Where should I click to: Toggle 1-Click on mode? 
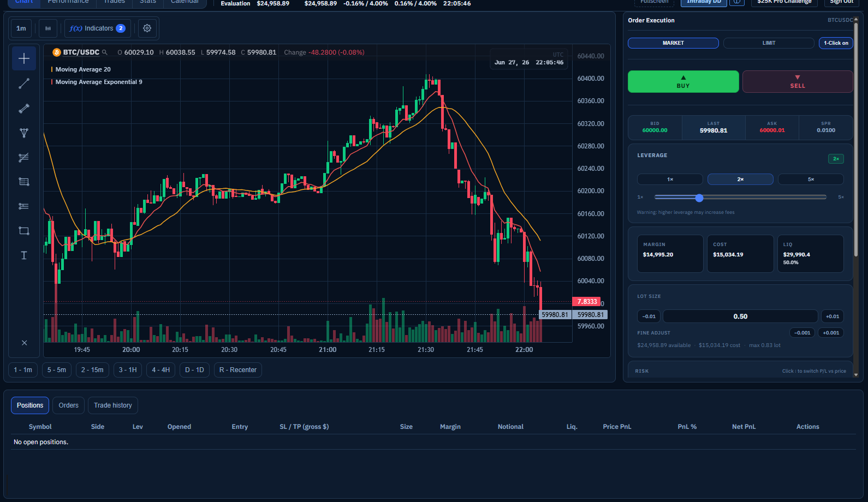(836, 43)
